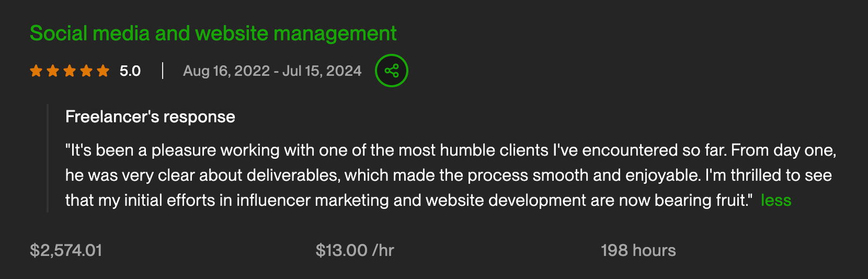Click the quote block's left border line
The height and width of the screenshot is (279, 868).
[x=48, y=158]
